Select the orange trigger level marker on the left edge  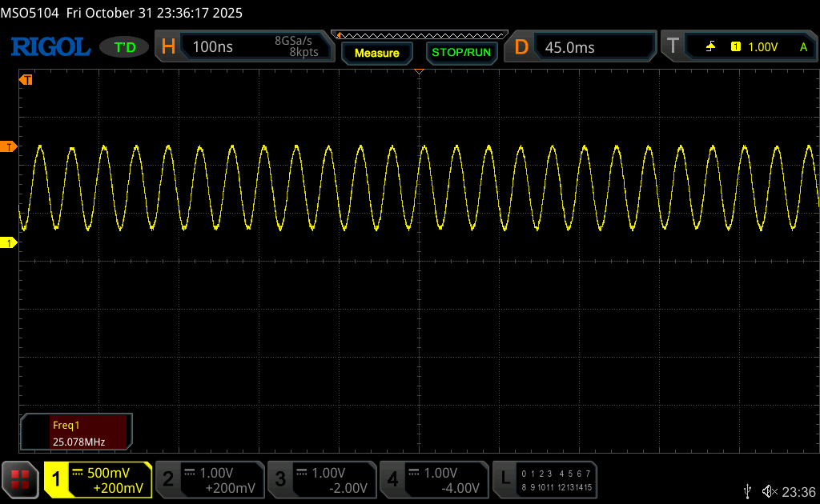pyautogui.click(x=9, y=146)
